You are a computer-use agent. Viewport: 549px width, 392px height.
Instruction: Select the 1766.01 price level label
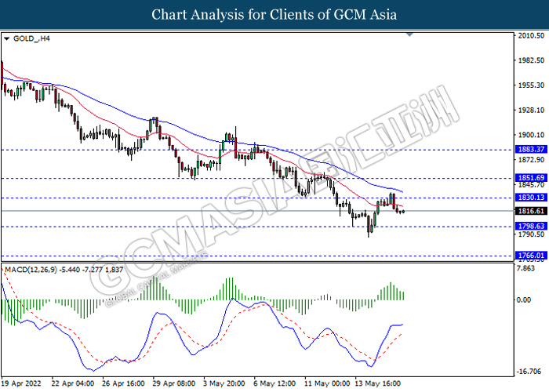(531, 256)
